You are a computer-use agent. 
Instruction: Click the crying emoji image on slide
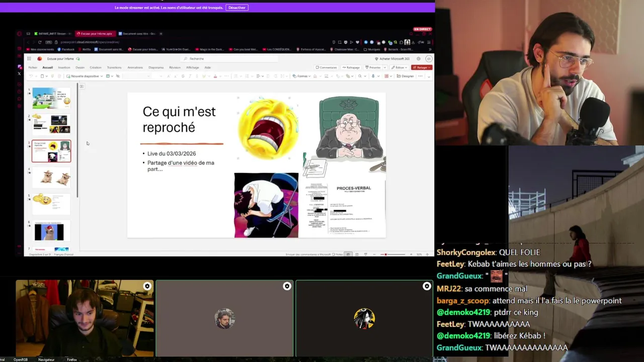click(268, 129)
